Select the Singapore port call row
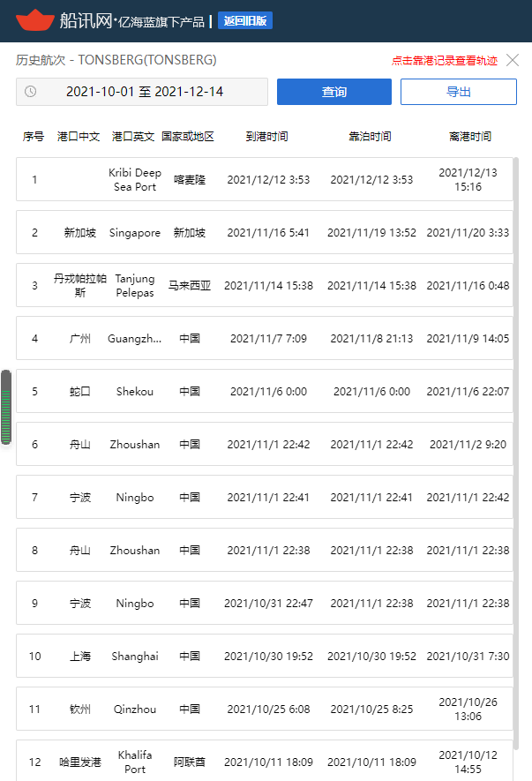This screenshot has width=532, height=781. pyautogui.click(x=265, y=233)
